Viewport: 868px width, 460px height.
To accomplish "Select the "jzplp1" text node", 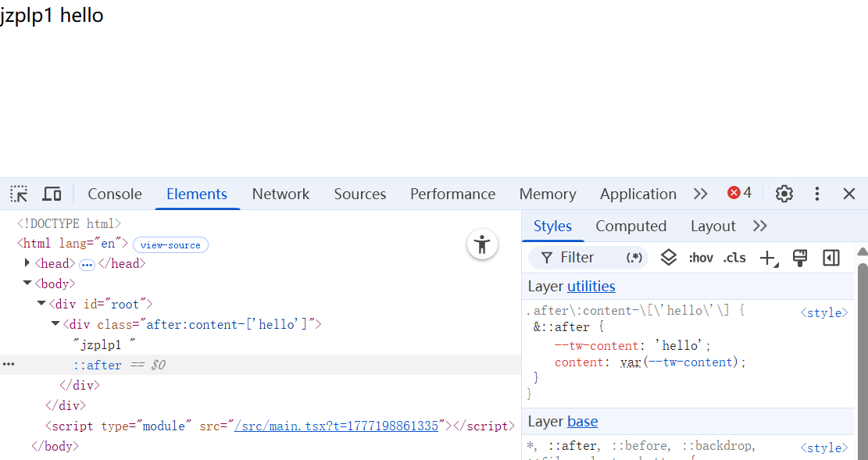I will (105, 345).
